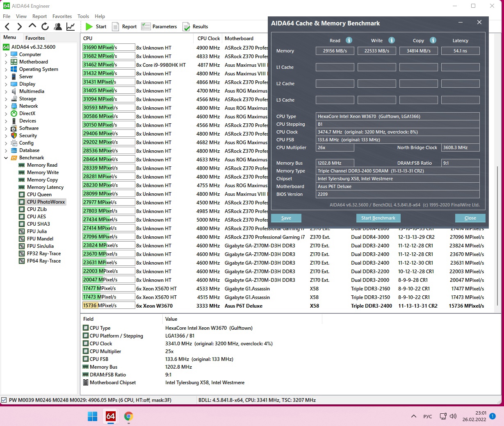Select the 6x Xeon W3670 result row
504x426 pixels.
[x=283, y=306]
